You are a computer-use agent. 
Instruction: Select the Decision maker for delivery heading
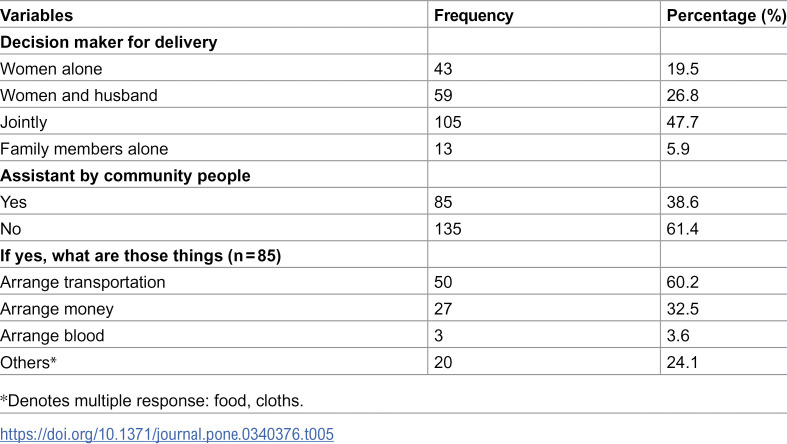pos(108,42)
